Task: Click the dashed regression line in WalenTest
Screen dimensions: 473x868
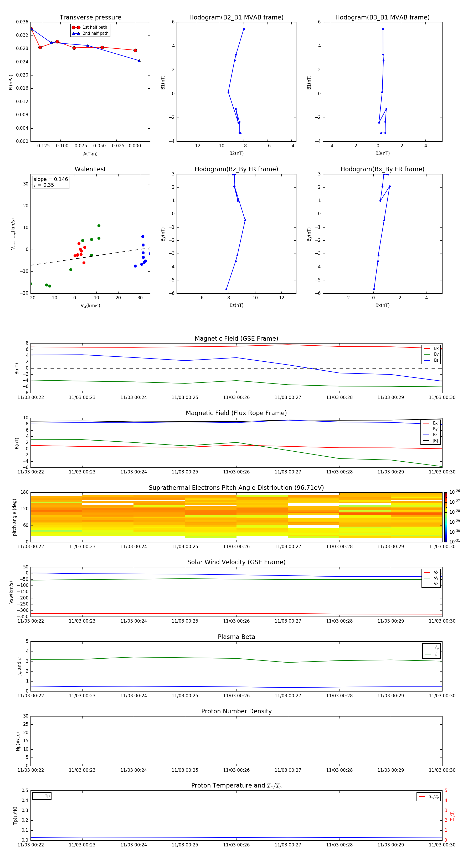Action: coord(90,257)
